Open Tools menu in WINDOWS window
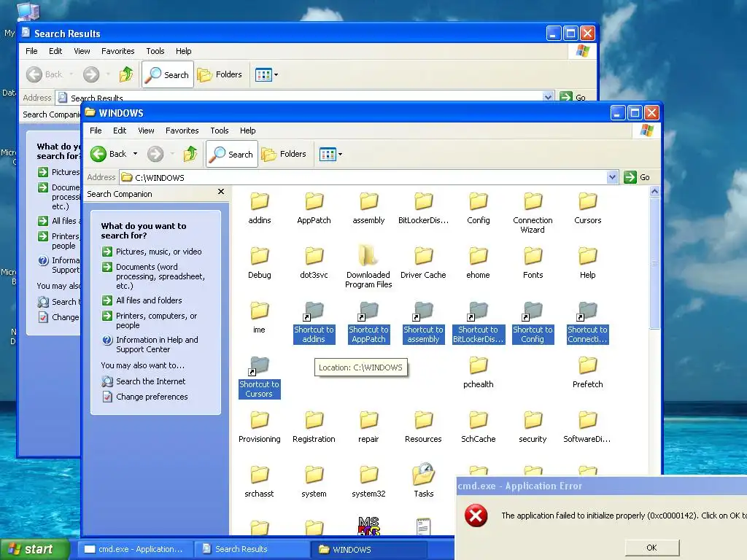The height and width of the screenshot is (560, 747). pos(220,131)
